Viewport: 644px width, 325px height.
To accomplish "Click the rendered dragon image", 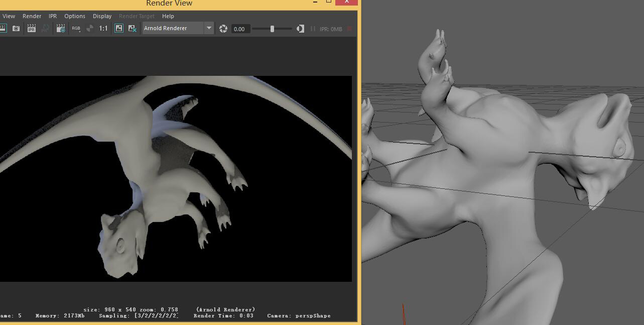I will coord(176,179).
